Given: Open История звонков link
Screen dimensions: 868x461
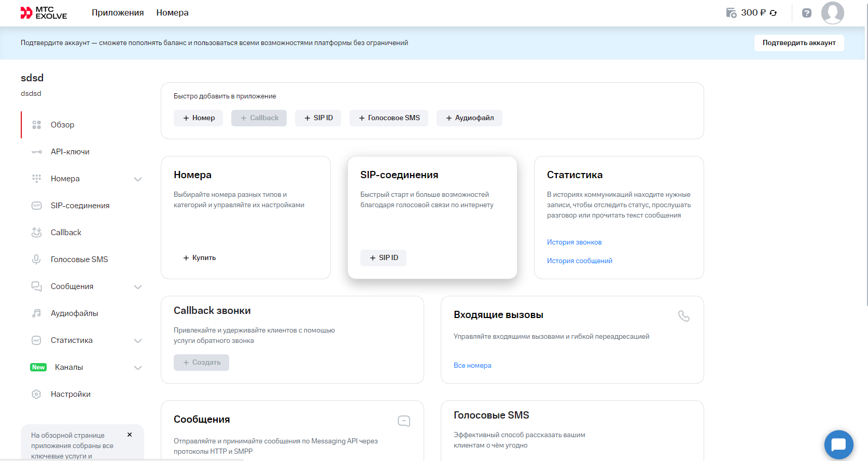Looking at the screenshot, I should [x=575, y=242].
